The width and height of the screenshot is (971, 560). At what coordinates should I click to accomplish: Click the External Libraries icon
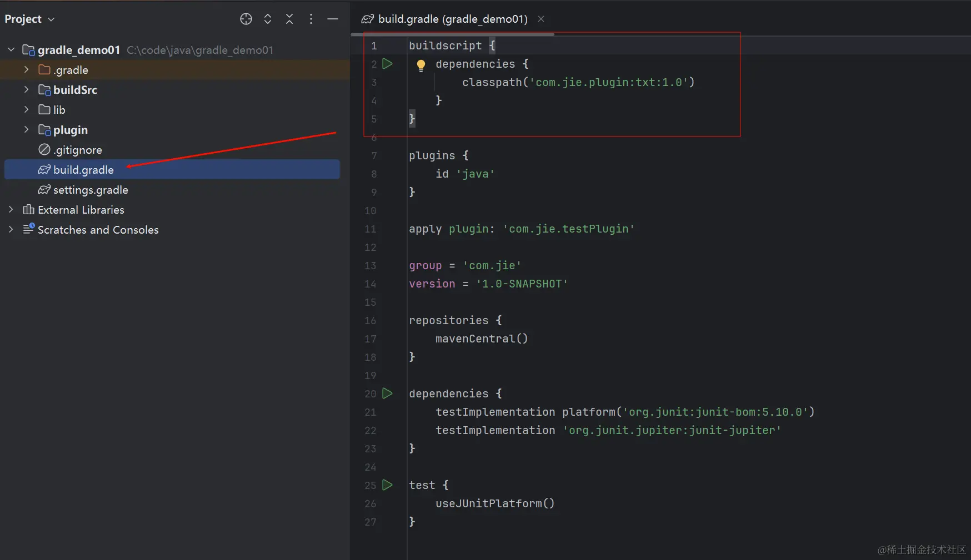tap(29, 210)
